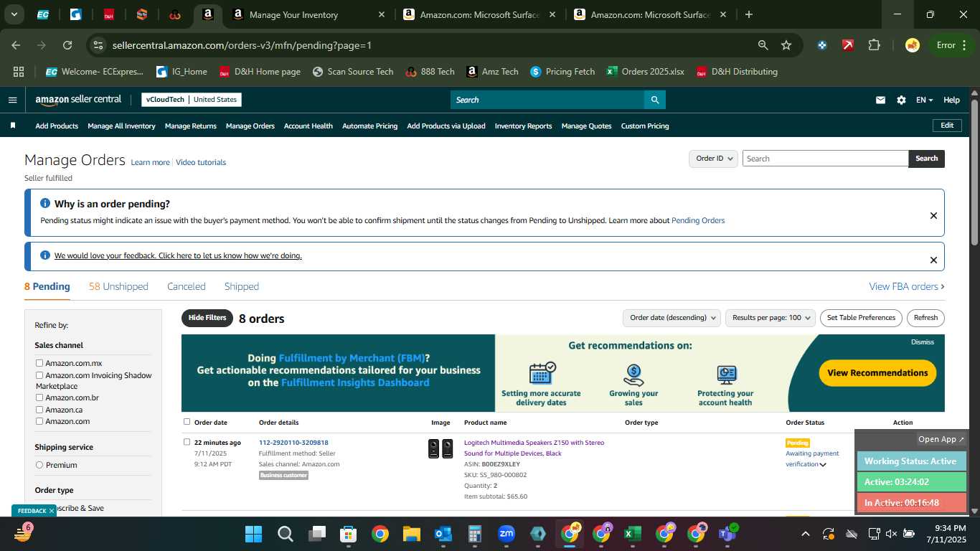
Task: Click the Set Table Preferences button
Action: click(861, 318)
